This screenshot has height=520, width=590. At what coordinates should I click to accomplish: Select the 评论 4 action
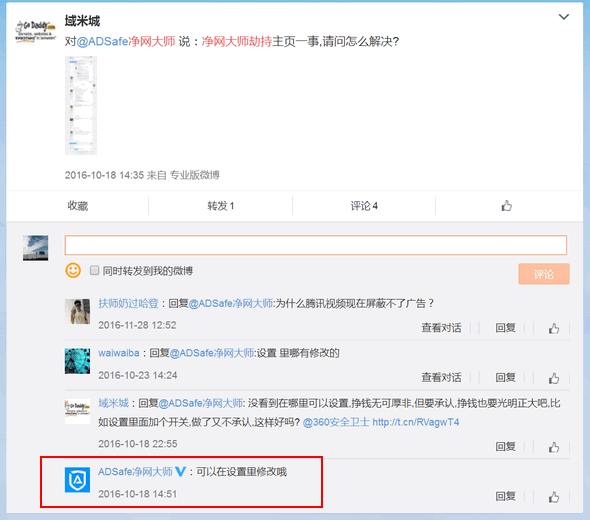coord(364,206)
